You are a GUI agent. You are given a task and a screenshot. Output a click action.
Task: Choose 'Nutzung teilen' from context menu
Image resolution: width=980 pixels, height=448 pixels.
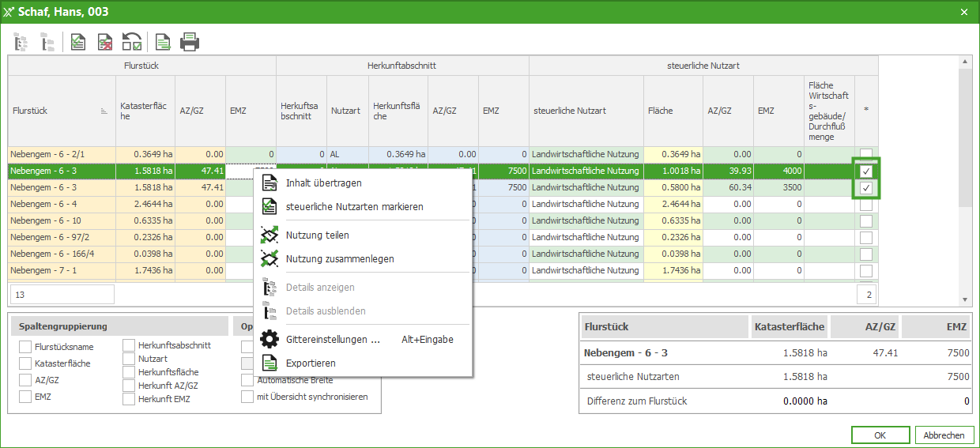click(x=317, y=235)
